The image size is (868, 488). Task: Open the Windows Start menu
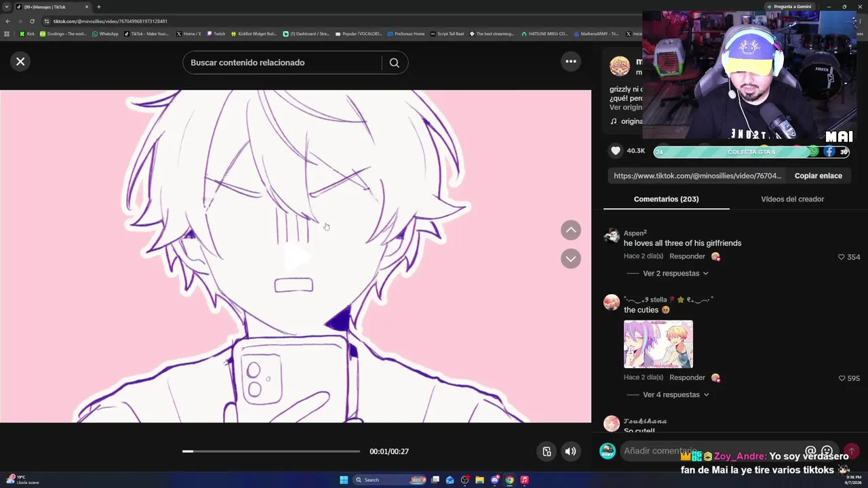tap(344, 480)
